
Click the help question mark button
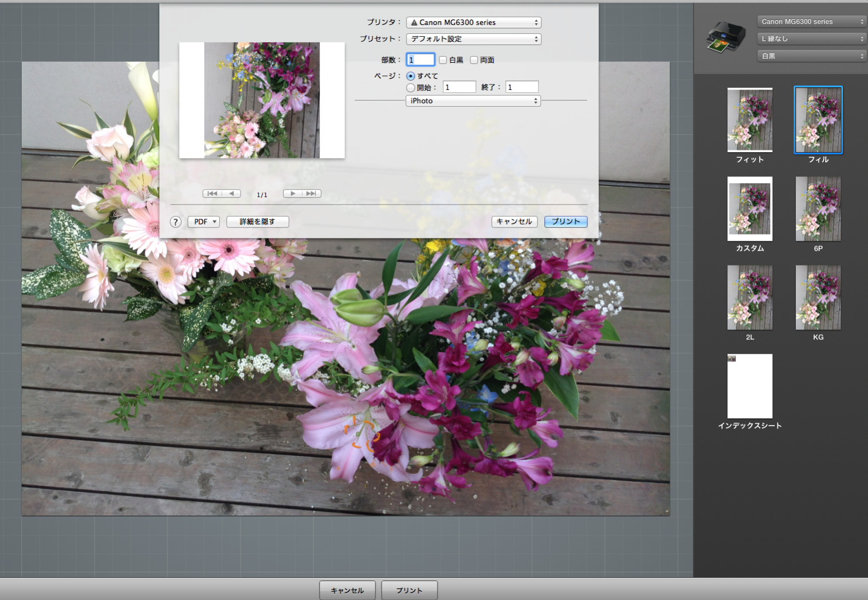(x=175, y=222)
